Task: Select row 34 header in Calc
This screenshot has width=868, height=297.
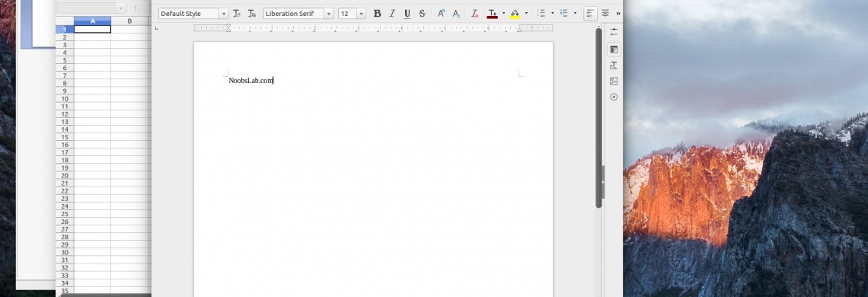Action: click(x=65, y=283)
